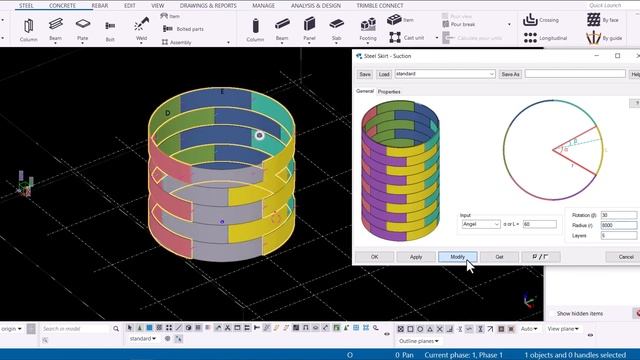Viewport: 640px width, 360px height.
Task: Select the concrete Column tool
Action: pos(255,30)
